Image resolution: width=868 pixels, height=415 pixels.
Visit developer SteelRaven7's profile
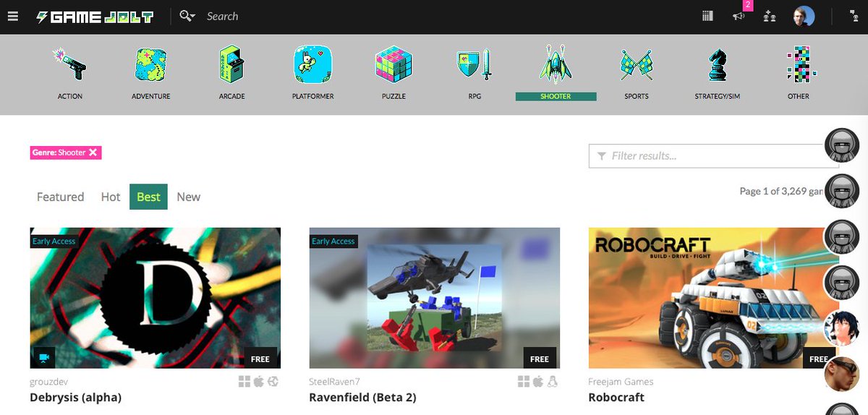334,382
